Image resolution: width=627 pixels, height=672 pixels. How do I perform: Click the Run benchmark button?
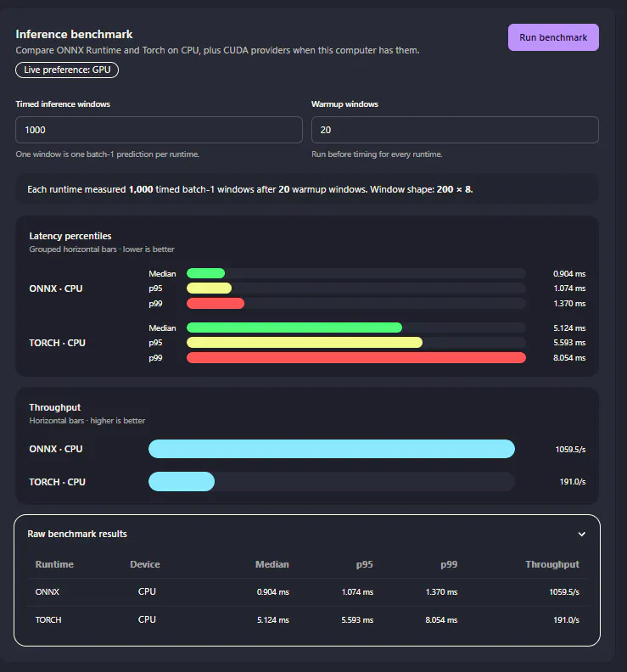coord(553,37)
